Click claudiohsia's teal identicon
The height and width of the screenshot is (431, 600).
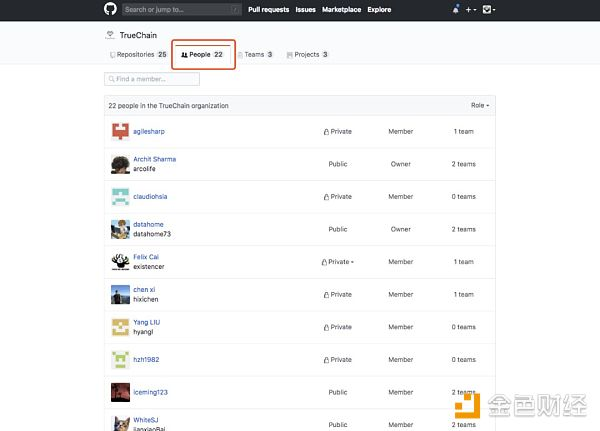click(120, 197)
